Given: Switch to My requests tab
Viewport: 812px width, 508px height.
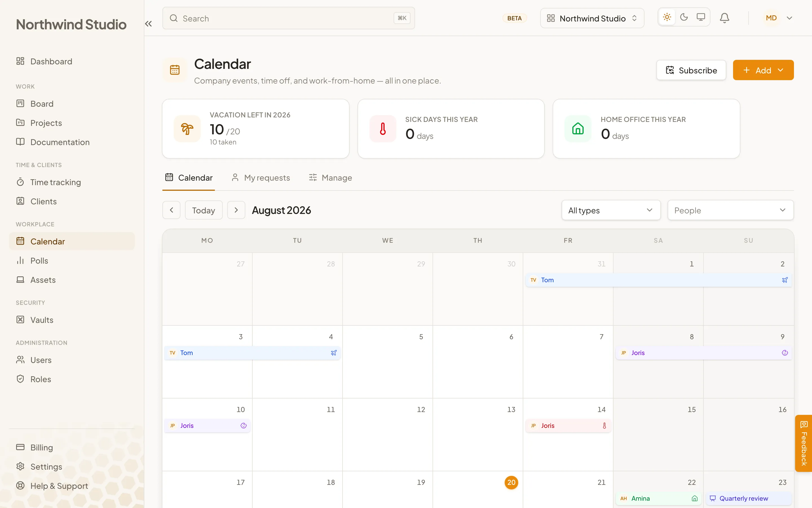Looking at the screenshot, I should [x=261, y=178].
